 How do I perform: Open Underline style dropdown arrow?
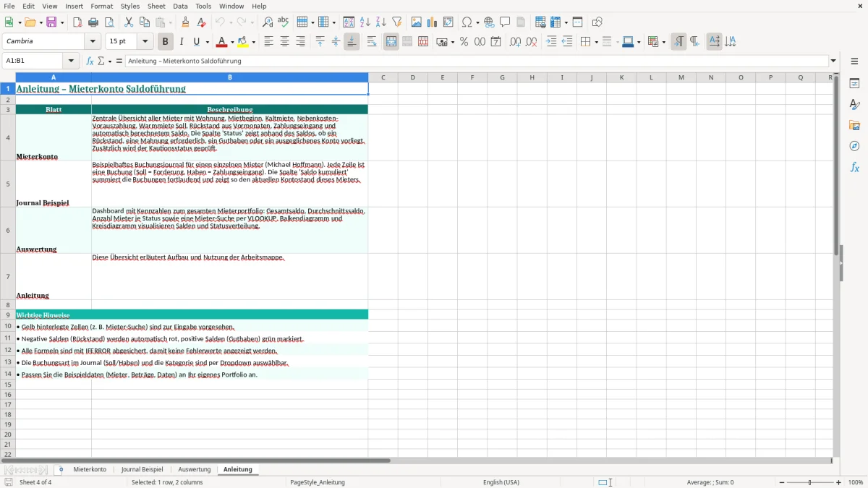207,42
